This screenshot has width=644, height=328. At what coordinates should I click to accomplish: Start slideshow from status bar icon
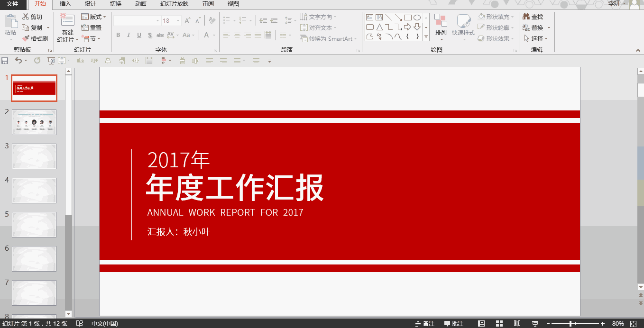pos(535,324)
